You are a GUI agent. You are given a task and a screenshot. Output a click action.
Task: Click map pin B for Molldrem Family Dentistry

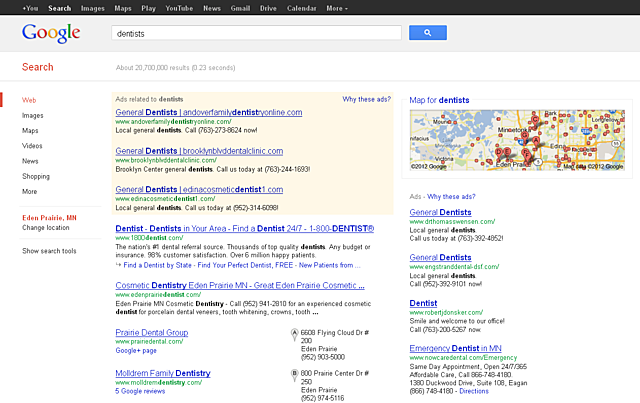(294, 375)
